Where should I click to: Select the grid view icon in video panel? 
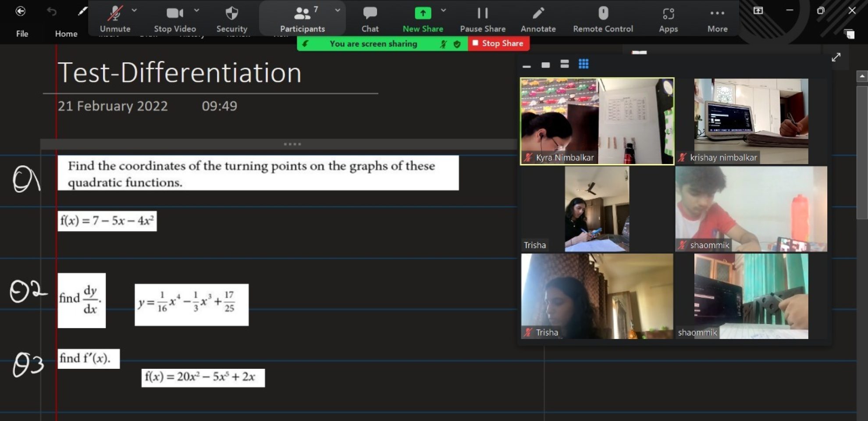click(x=583, y=64)
